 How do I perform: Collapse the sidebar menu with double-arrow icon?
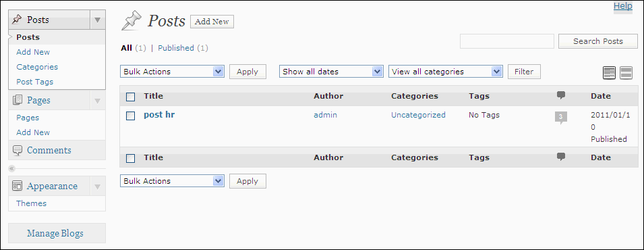click(11, 168)
